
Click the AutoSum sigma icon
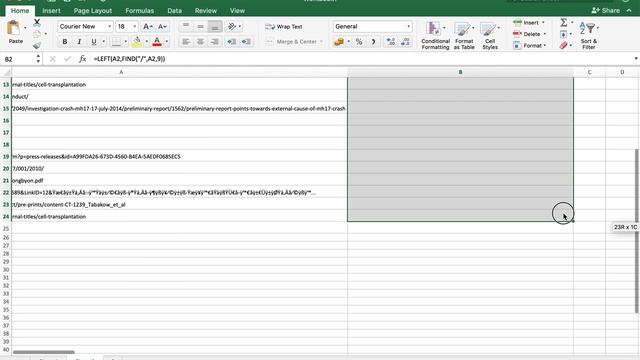[x=564, y=22]
